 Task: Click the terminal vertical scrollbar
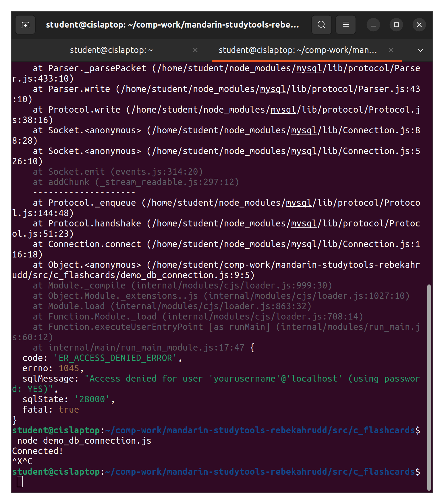[x=429, y=387]
